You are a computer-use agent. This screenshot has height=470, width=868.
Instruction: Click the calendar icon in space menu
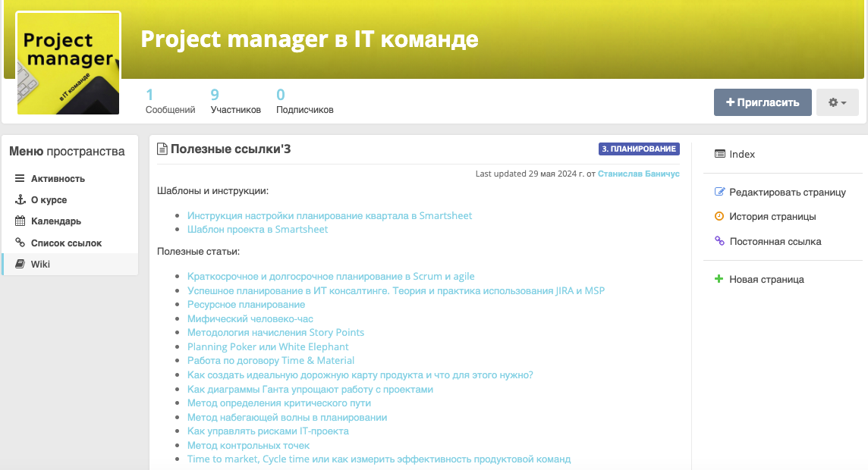click(x=20, y=221)
